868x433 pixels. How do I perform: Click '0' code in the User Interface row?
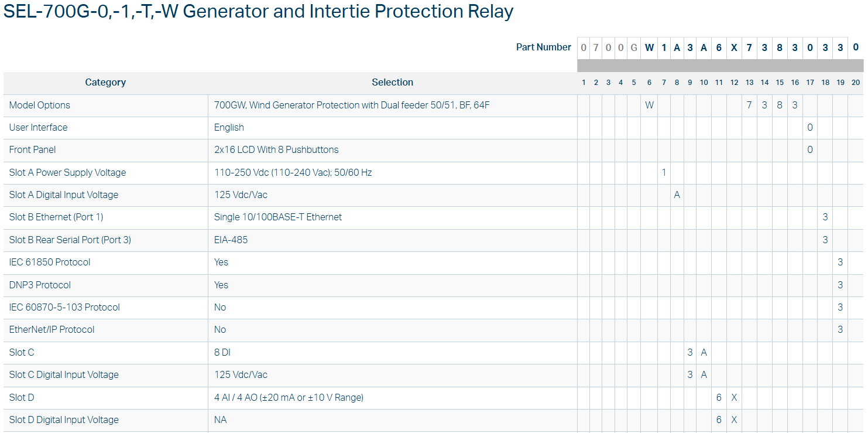tap(810, 128)
